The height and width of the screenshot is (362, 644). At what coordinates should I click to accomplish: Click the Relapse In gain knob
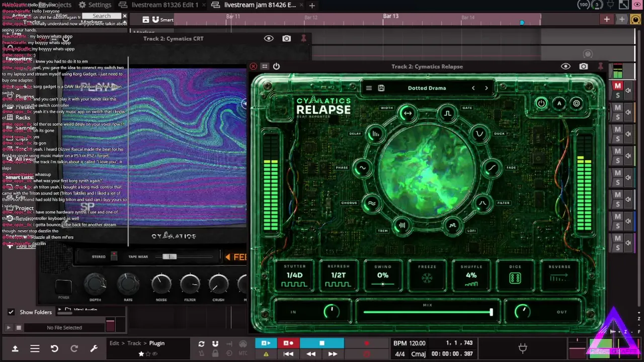click(331, 312)
